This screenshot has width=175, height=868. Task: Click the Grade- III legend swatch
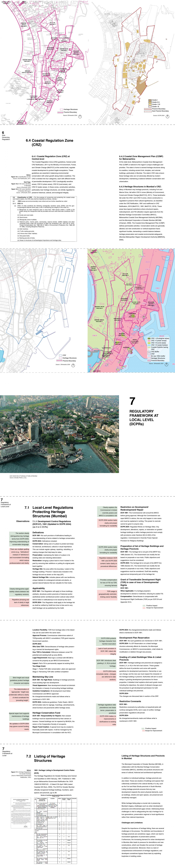[x=150, y=106]
